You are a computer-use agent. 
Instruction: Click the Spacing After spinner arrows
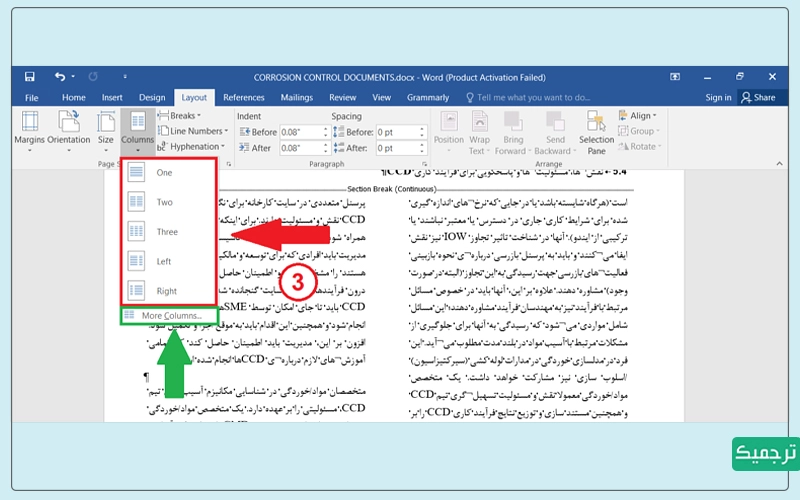point(422,148)
